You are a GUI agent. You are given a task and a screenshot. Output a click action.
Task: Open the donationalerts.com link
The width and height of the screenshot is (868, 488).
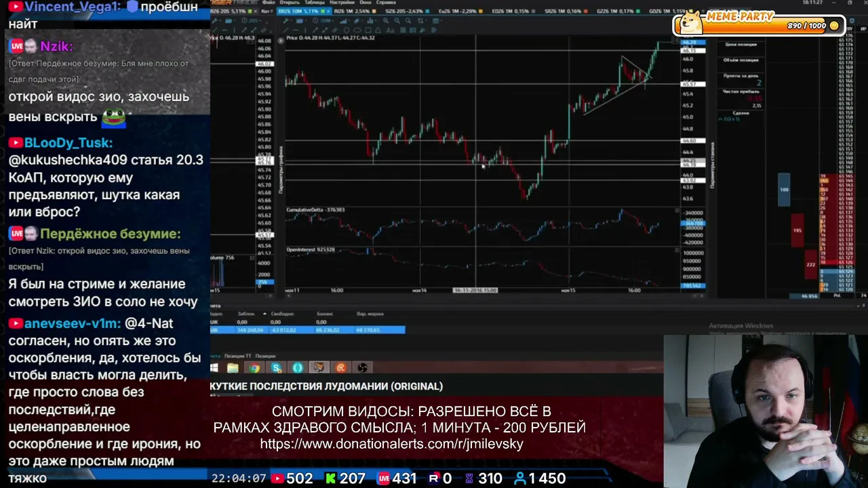click(x=392, y=445)
